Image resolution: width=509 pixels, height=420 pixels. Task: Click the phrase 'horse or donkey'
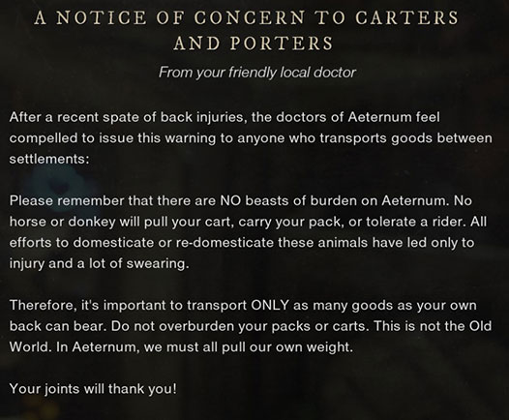62,222
